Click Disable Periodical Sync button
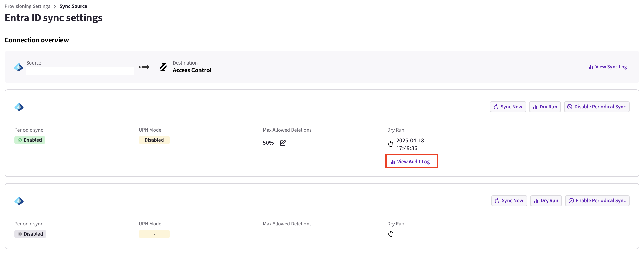 coord(597,107)
